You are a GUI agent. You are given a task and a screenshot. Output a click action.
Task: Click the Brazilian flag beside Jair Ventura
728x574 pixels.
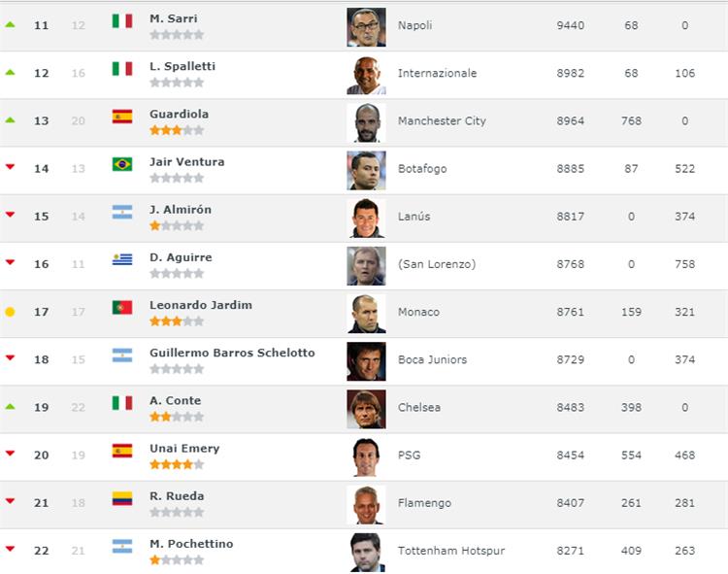pyautogui.click(x=122, y=163)
